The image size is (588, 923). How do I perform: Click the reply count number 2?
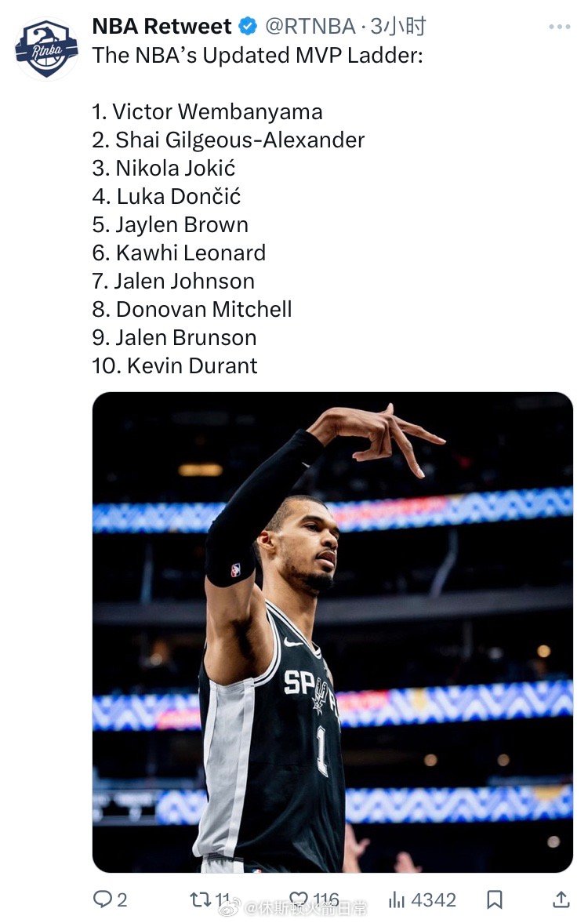coord(122,899)
